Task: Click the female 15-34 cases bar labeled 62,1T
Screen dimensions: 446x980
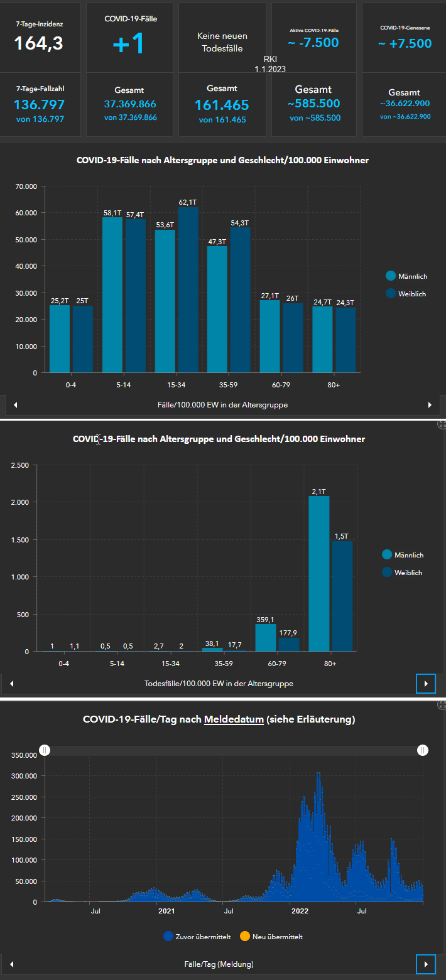Action: pyautogui.click(x=188, y=289)
